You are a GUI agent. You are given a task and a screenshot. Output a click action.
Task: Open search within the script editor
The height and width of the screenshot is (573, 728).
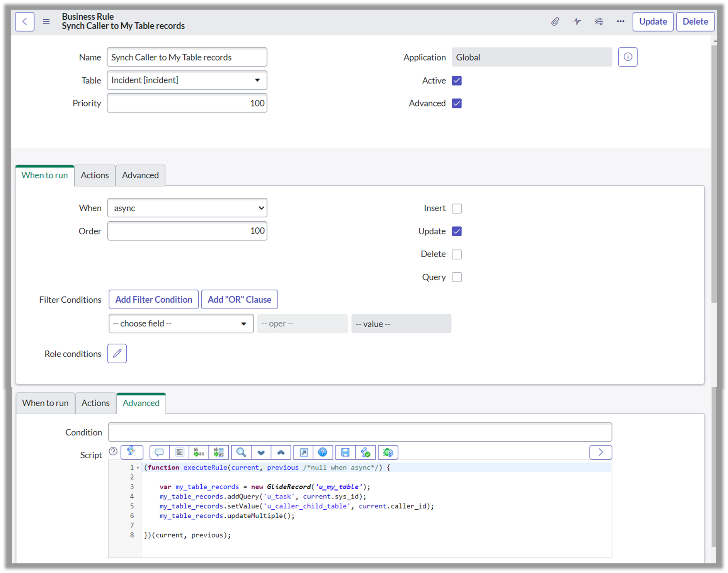pos(240,452)
